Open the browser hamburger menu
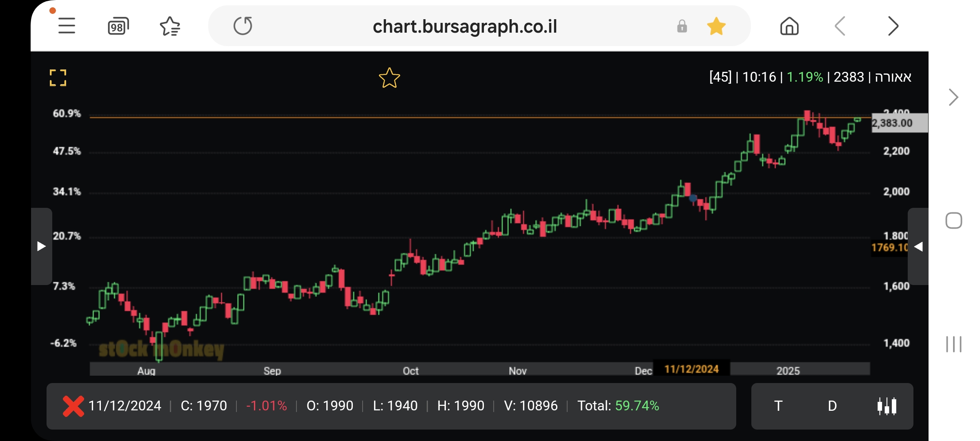Image resolution: width=980 pixels, height=441 pixels. point(67,26)
